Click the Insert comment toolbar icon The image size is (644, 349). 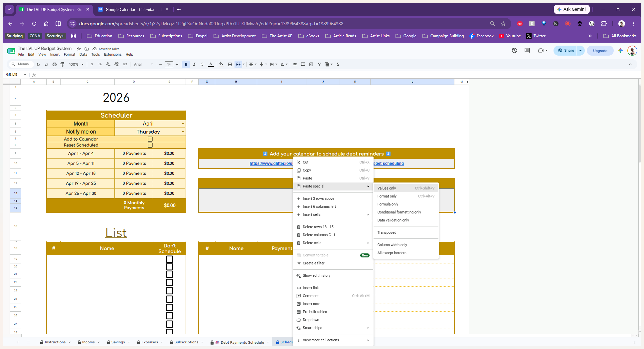click(303, 64)
